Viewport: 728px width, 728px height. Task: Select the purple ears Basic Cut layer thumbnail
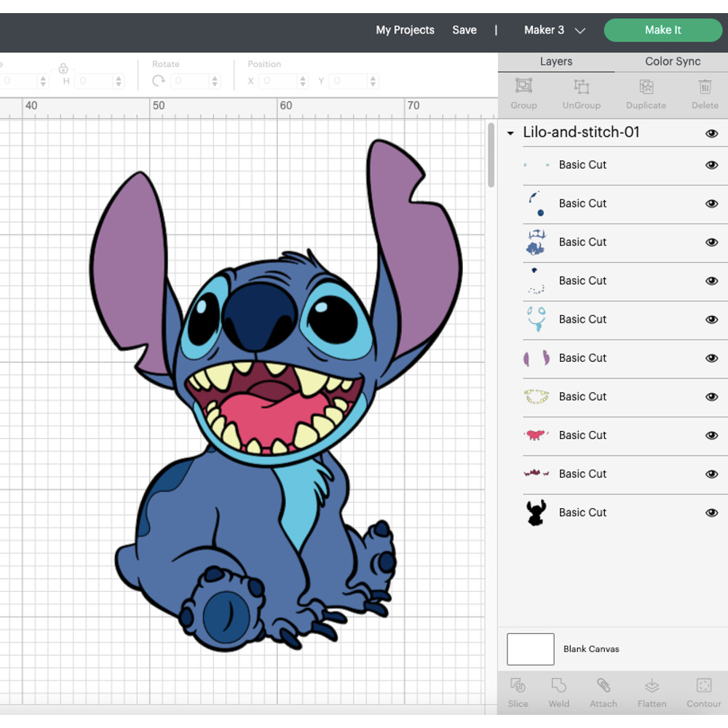[536, 357]
